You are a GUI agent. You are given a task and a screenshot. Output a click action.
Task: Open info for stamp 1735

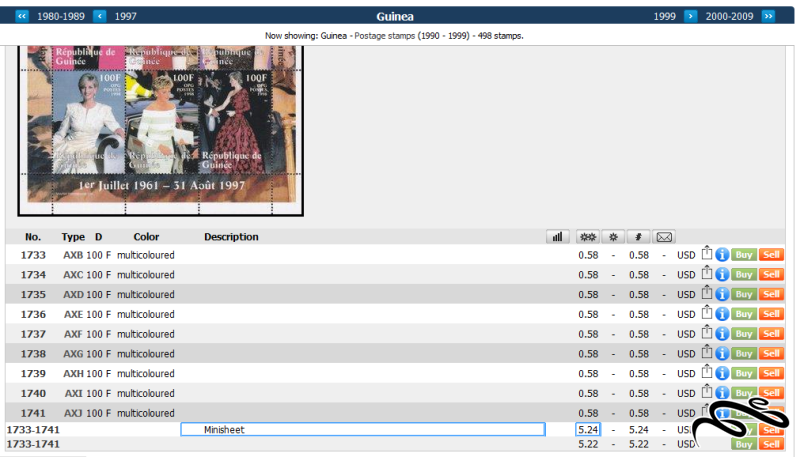722,294
